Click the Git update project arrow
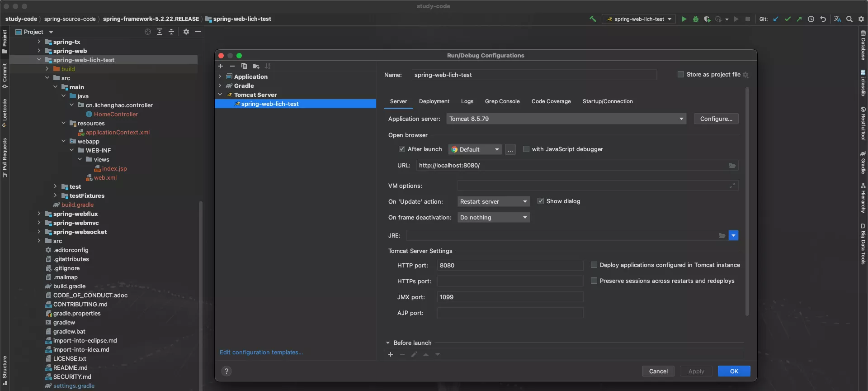Image resolution: width=868 pixels, height=391 pixels. click(776, 19)
